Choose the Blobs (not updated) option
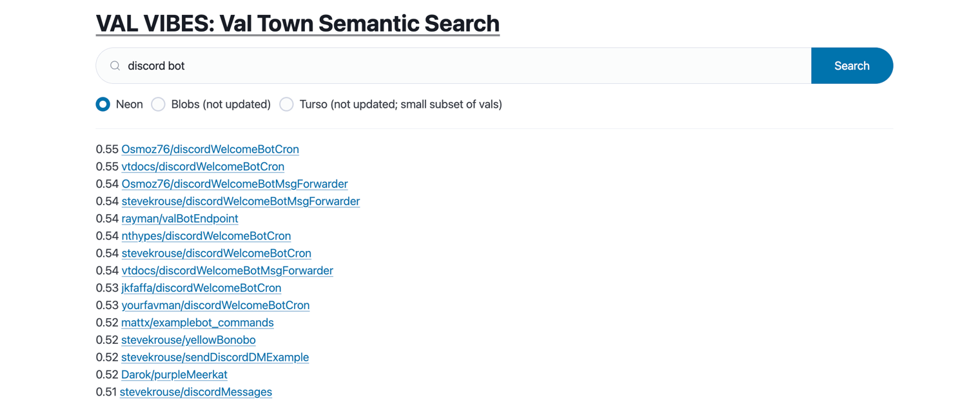980x402 pixels. coord(159,105)
